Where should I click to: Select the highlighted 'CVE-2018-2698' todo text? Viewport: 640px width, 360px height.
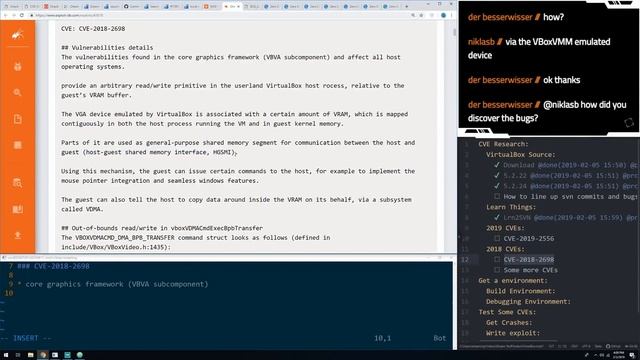pos(529,260)
